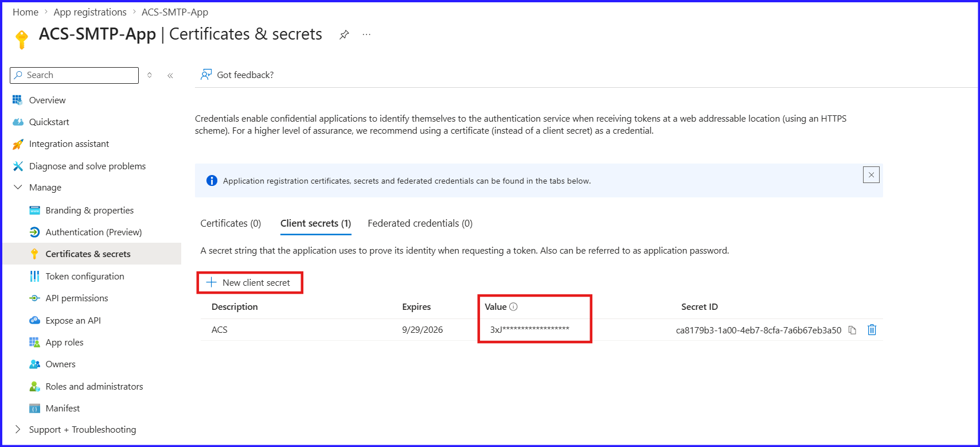The width and height of the screenshot is (980, 447).
Task: Click the up-down sort arrows beside search
Action: 150,75
